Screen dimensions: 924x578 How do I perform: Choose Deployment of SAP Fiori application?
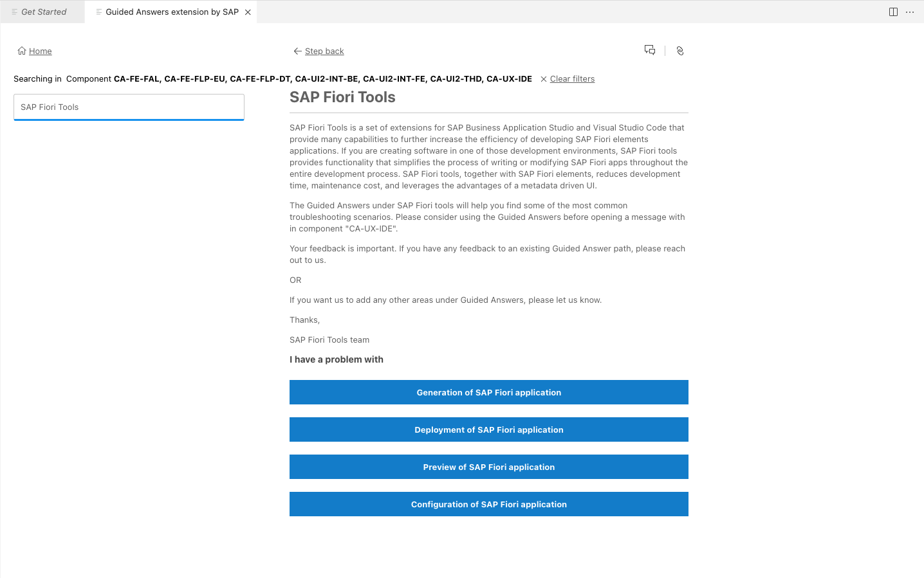(x=488, y=429)
